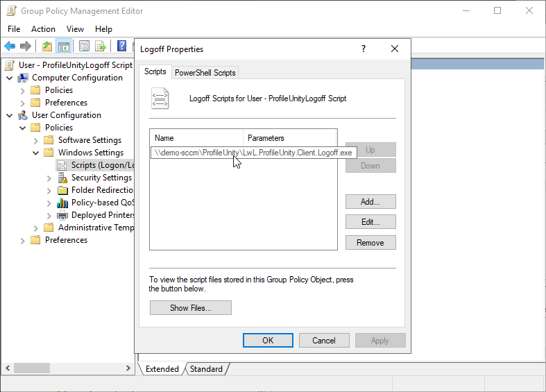Viewport: 546px width, 392px height.
Task: Open the Action menu
Action: click(43, 29)
